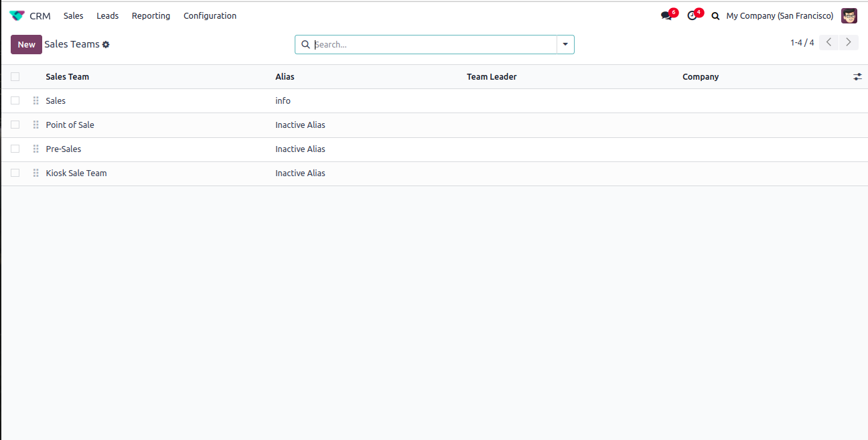The height and width of the screenshot is (440, 868).
Task: Open the Sales team record
Action: tap(56, 100)
